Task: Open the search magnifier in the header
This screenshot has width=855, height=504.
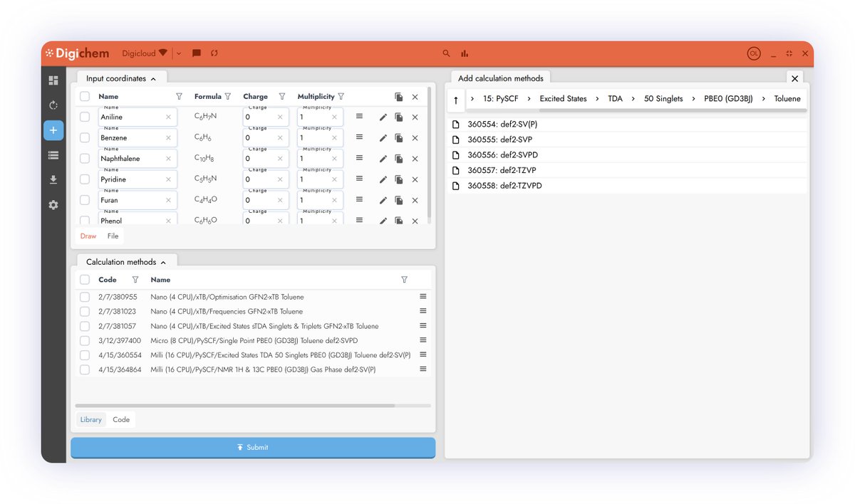Action: pyautogui.click(x=447, y=53)
